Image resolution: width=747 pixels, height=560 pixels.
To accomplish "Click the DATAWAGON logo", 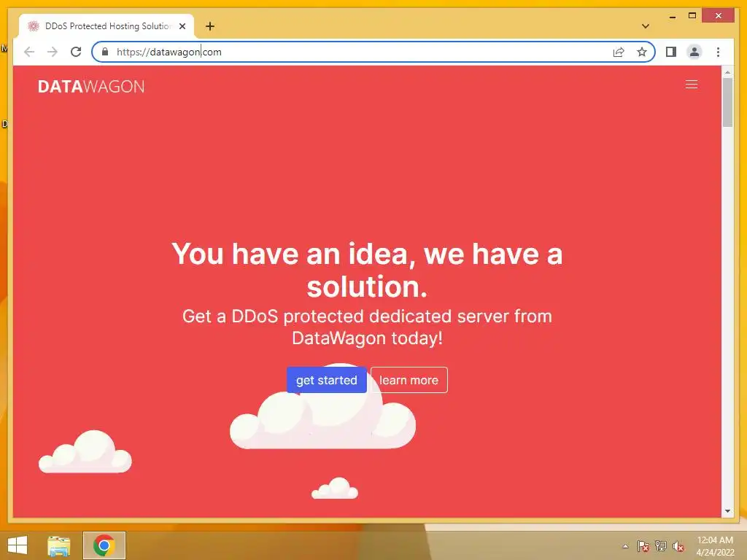I will pos(91,86).
